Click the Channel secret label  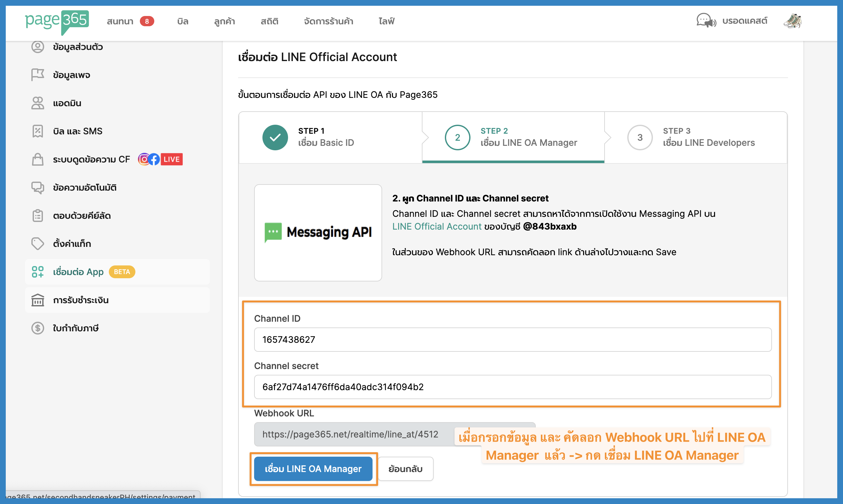click(286, 366)
